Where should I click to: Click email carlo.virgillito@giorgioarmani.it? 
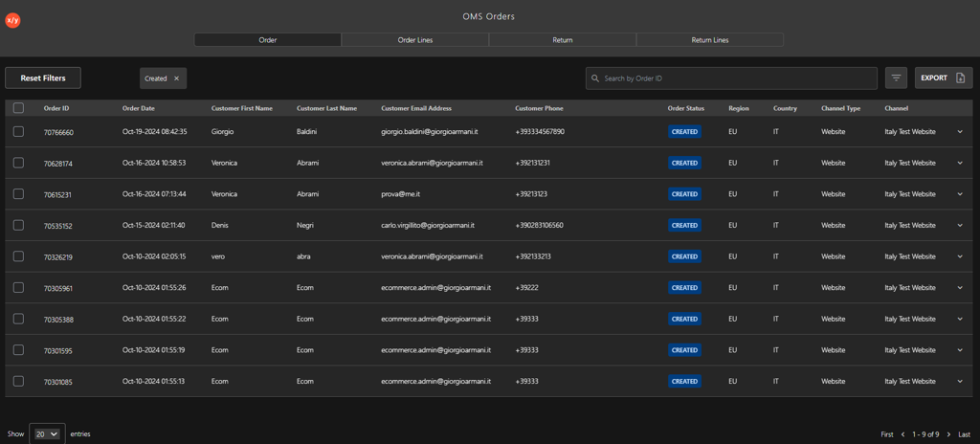click(428, 225)
